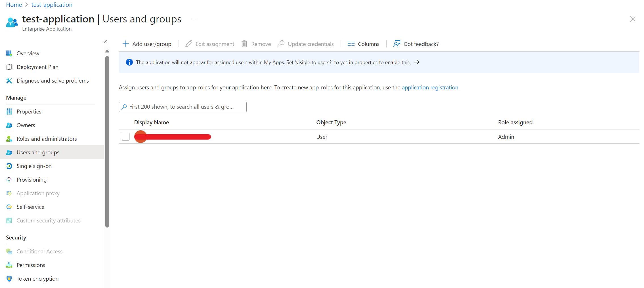This screenshot has height=288, width=644.
Task: Click the User object type cell
Action: 322,137
